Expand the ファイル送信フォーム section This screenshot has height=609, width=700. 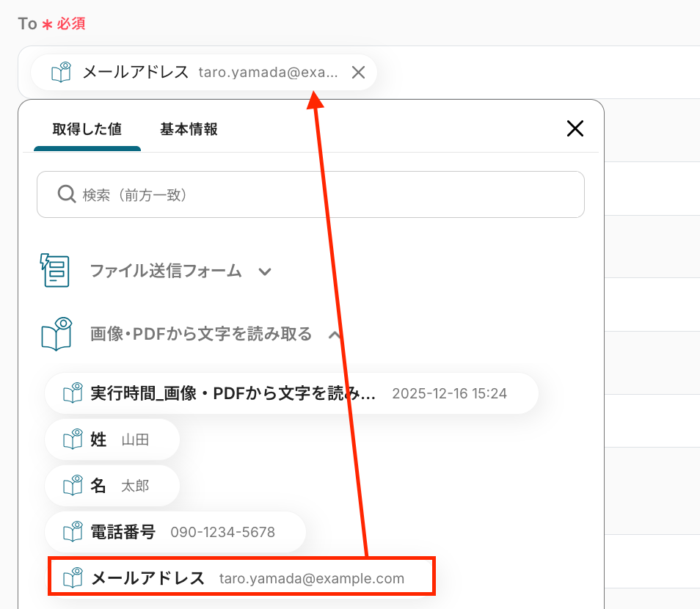pos(265,271)
